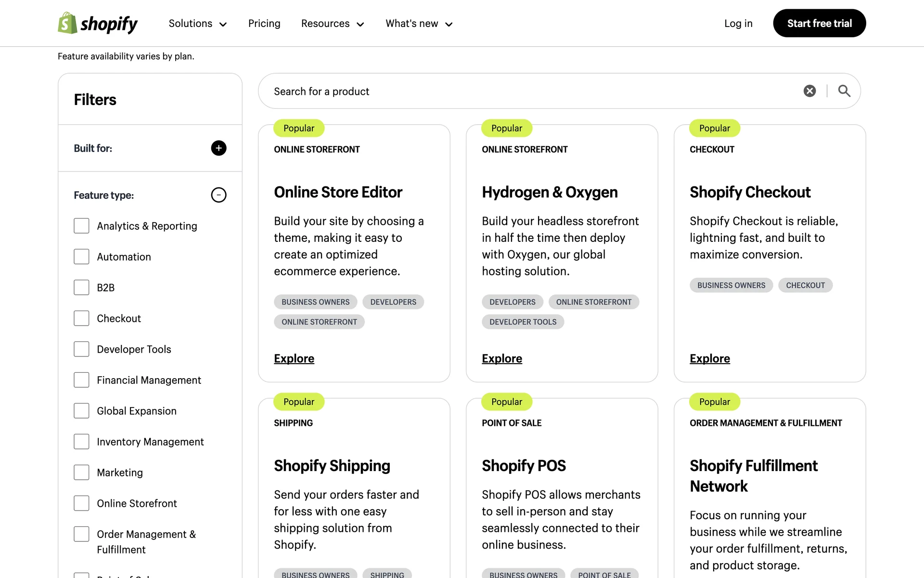Go to the Pricing page
This screenshot has height=578, width=924.
(264, 24)
